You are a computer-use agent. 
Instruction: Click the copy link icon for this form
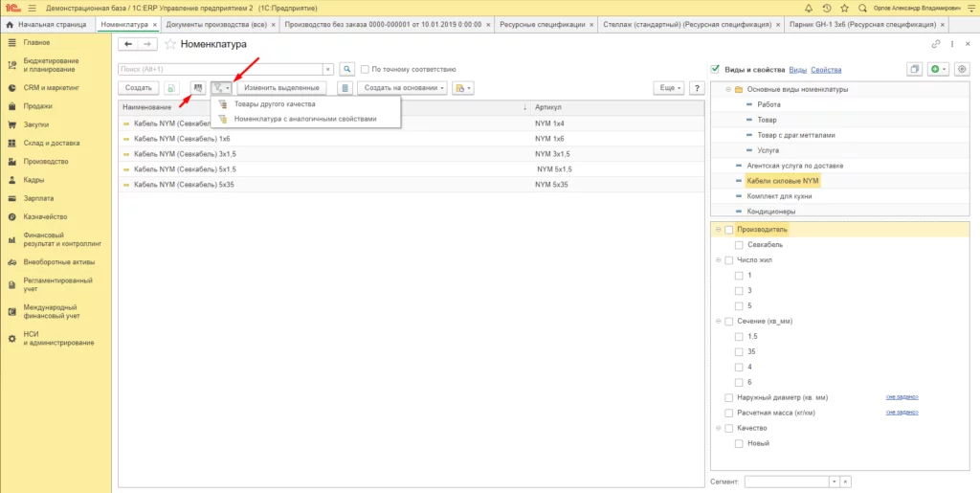935,44
